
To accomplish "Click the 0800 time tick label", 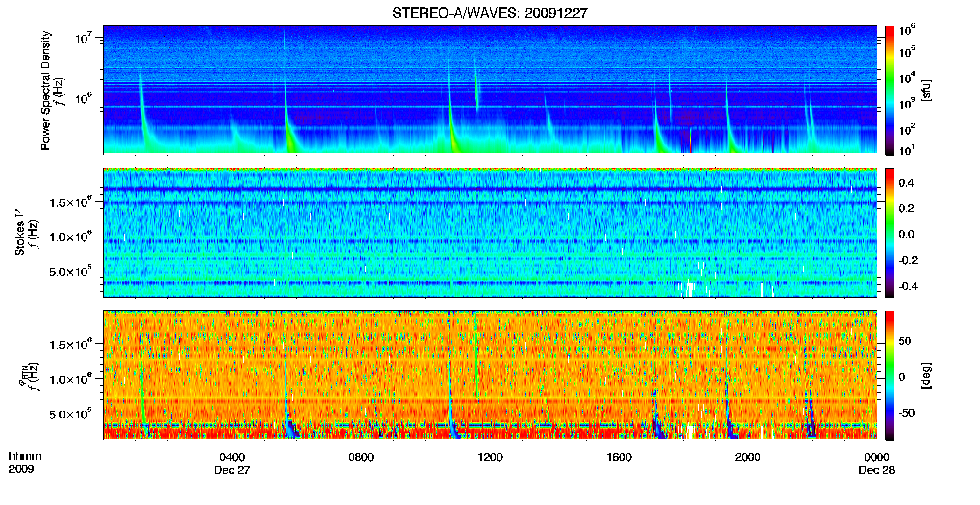I will pyautogui.click(x=361, y=457).
